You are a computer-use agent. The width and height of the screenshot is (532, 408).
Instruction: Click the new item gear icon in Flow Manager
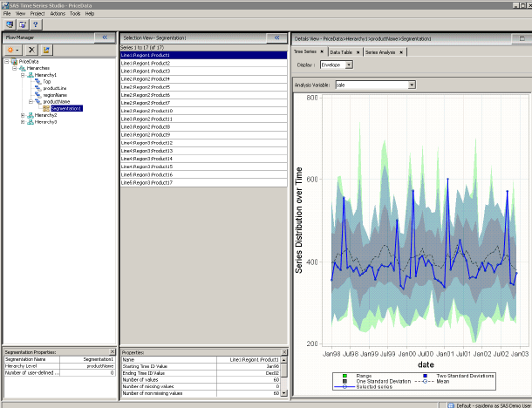point(11,51)
